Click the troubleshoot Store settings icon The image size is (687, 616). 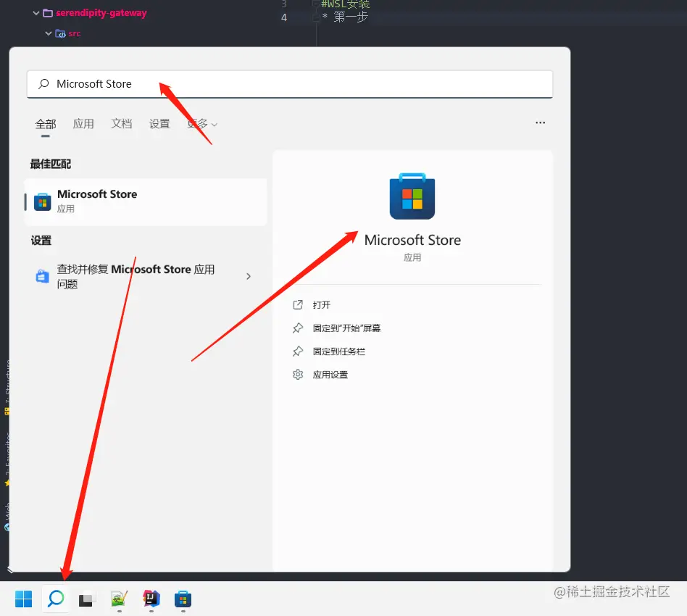[42, 276]
